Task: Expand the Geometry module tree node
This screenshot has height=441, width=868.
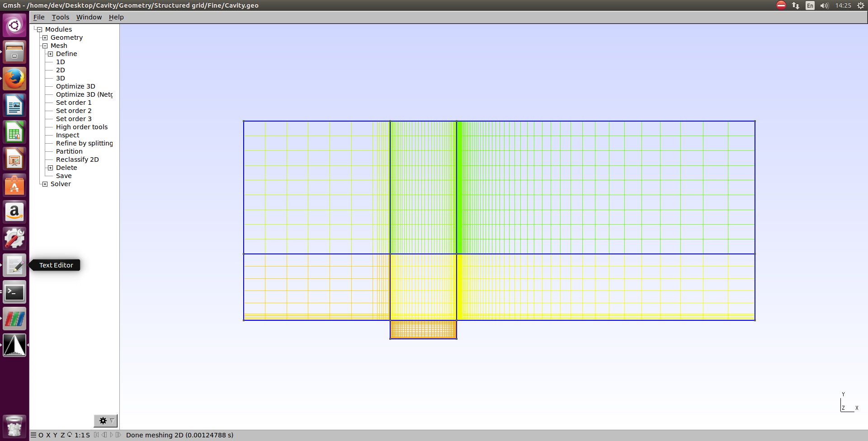Action: (45, 38)
